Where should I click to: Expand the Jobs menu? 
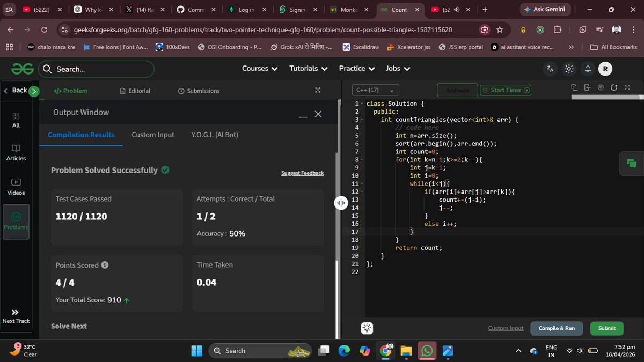click(x=398, y=69)
